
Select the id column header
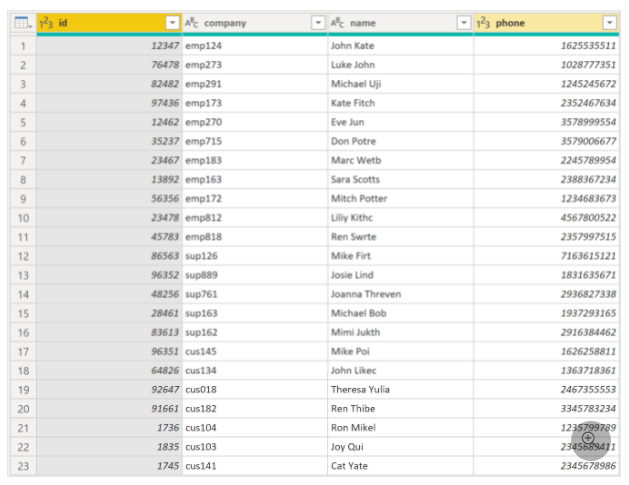click(x=109, y=23)
